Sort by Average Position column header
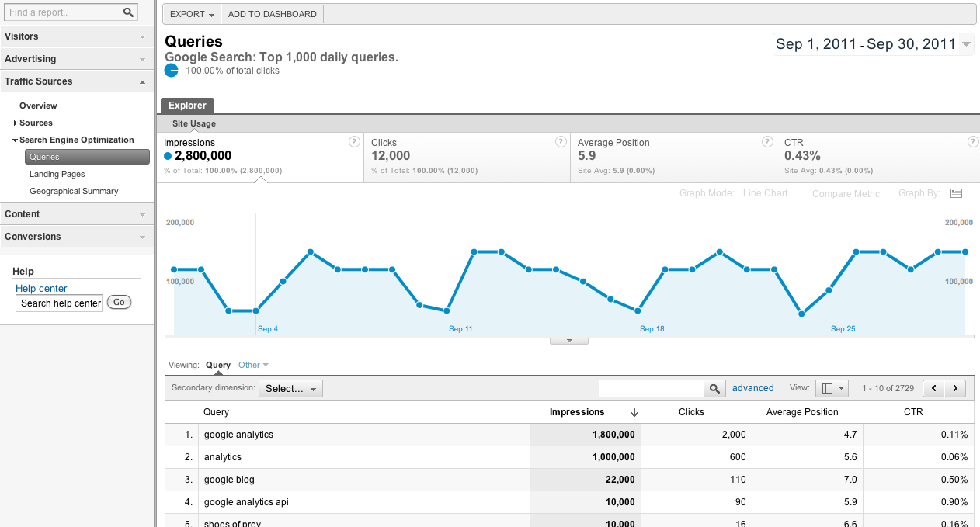Viewport: 980px width, 527px height. (x=802, y=412)
